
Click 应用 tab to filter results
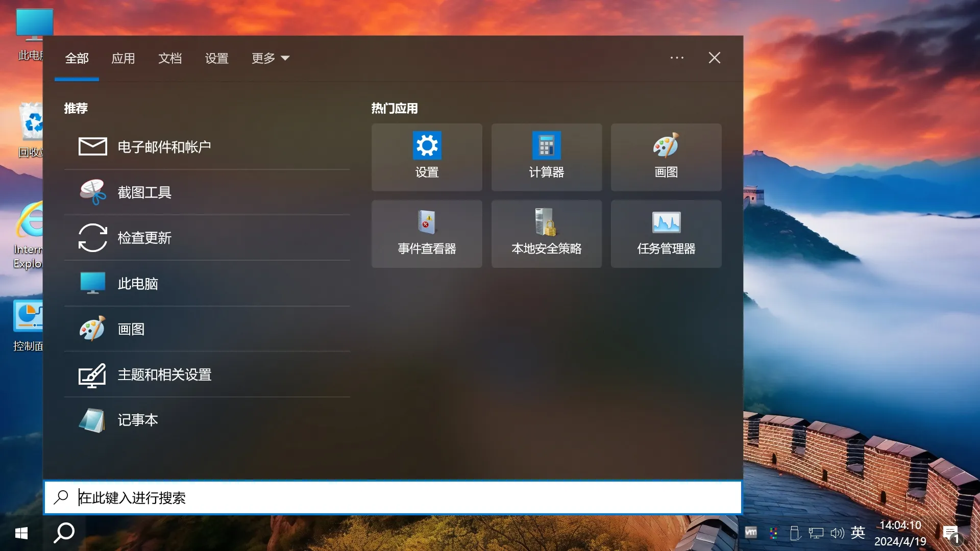click(x=123, y=58)
